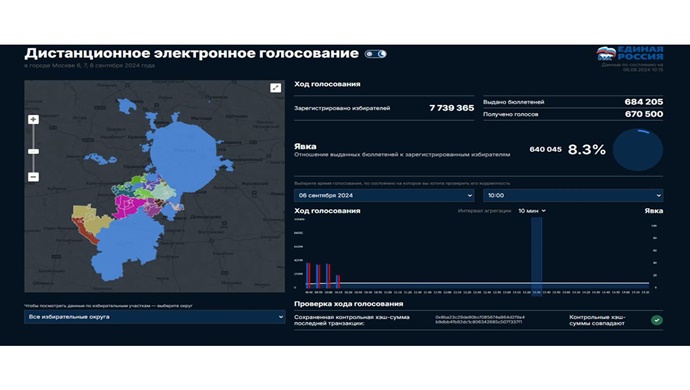Click the Проверка хода голосования heading
This screenshot has height=390, width=690.
pyautogui.click(x=349, y=304)
